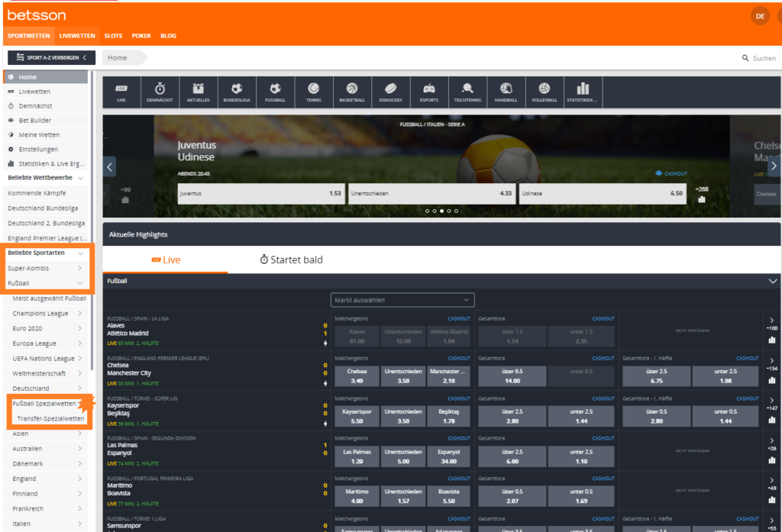
Task: Open statistics icon beside Juventus banner +268
Action: pos(702,199)
